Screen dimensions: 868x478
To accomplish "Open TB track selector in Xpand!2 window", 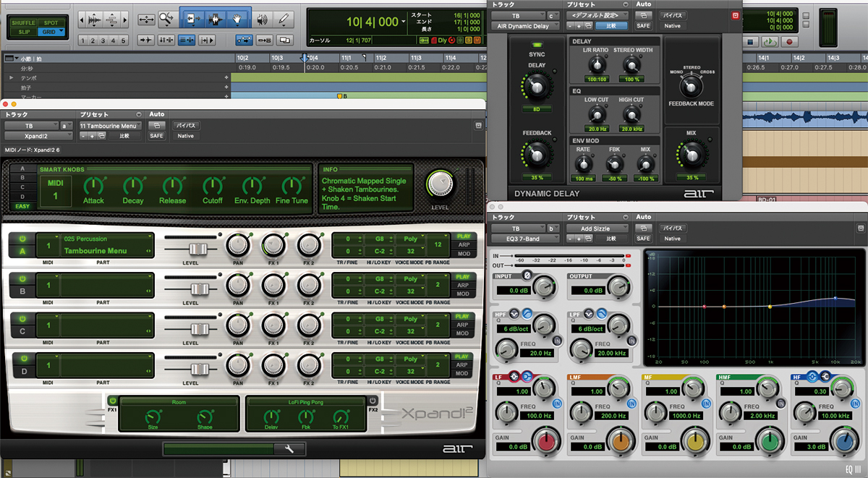I will tap(33, 126).
